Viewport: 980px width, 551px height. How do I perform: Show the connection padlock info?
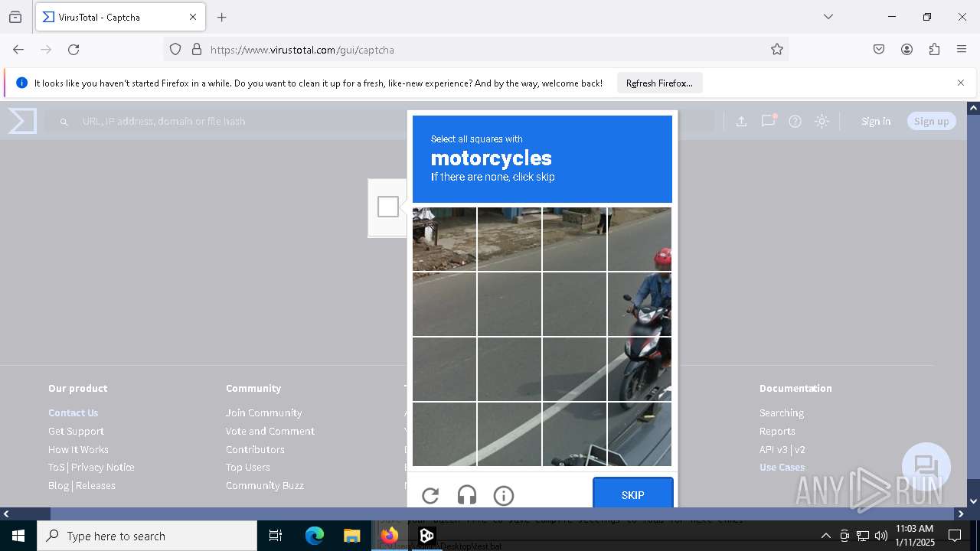coord(197,49)
